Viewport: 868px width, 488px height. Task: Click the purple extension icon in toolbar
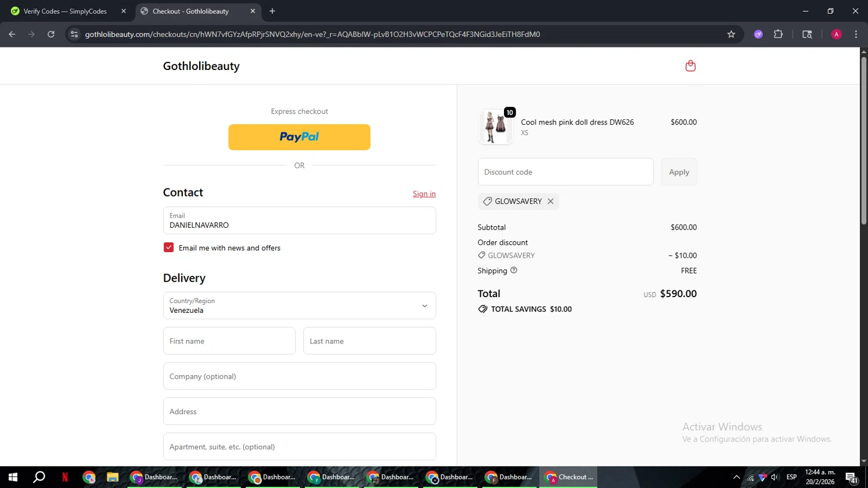point(758,34)
